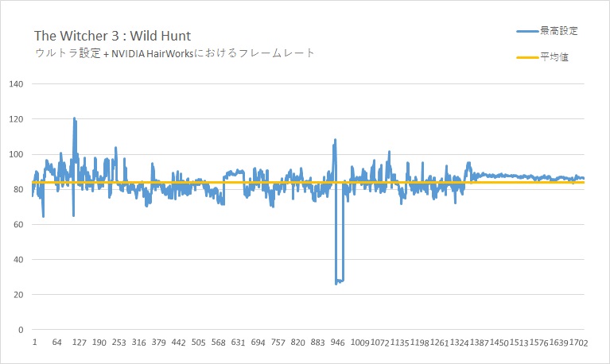610x364 pixels.
Task: Click the 127 x-axis tick label
Action: coord(79,343)
